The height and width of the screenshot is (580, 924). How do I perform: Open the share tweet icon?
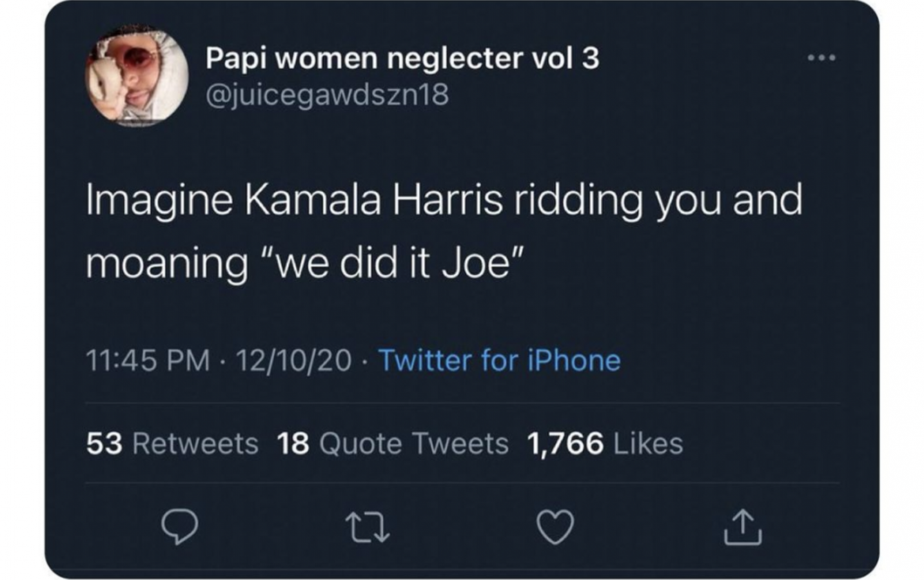tap(743, 527)
